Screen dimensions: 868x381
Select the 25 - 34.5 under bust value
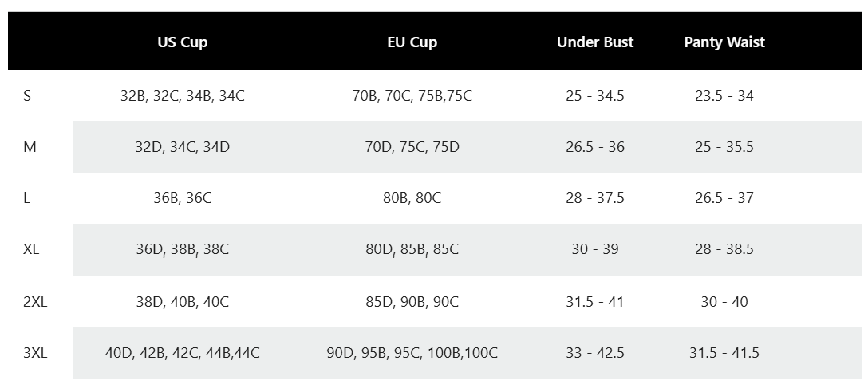click(595, 96)
